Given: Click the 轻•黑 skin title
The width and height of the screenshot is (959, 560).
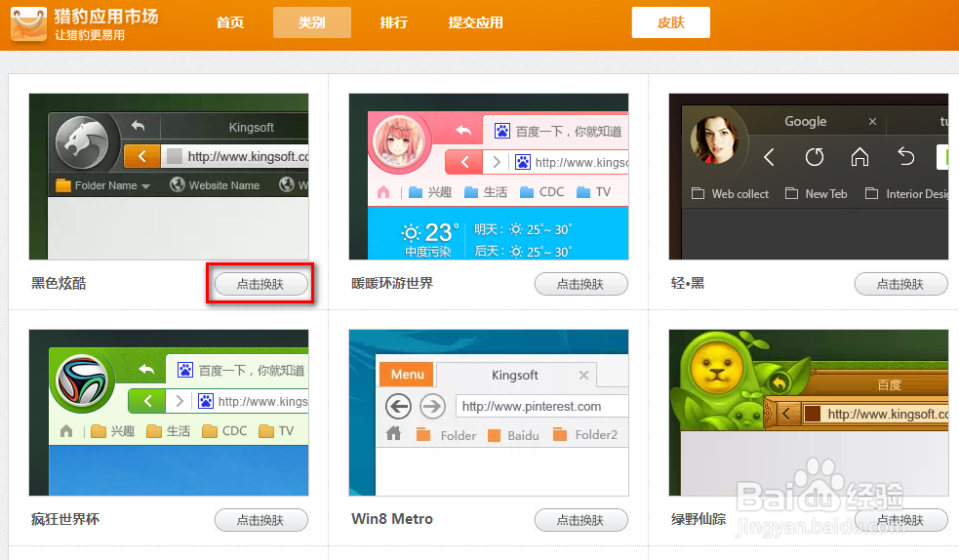Looking at the screenshot, I should pos(688,283).
